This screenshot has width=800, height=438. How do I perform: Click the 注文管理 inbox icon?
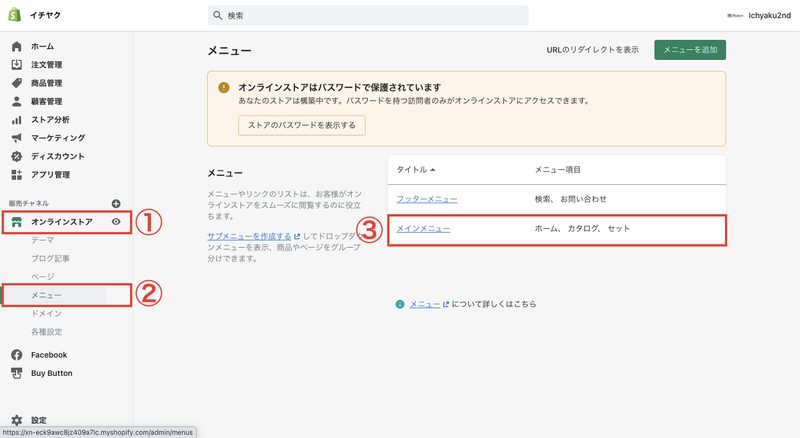coord(17,65)
